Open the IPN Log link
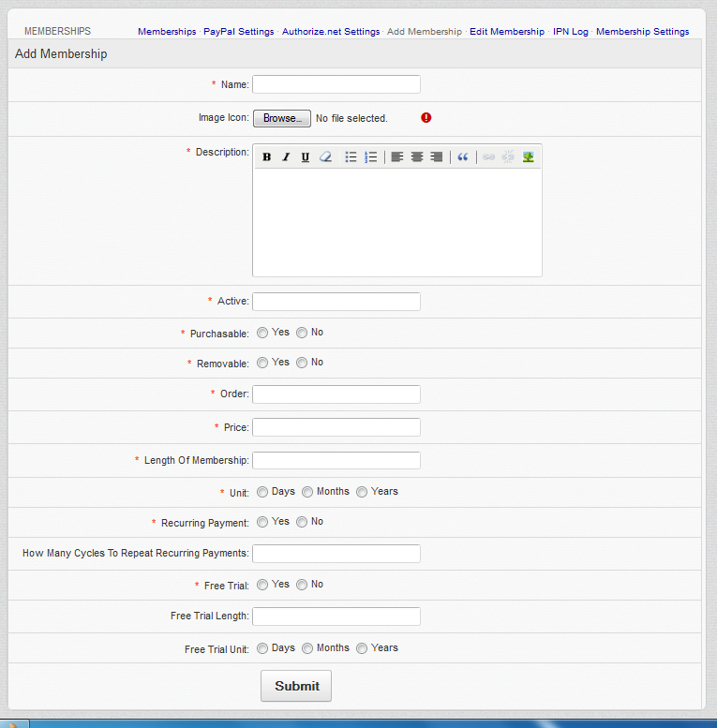Screen dimensions: 717x728 point(570,32)
